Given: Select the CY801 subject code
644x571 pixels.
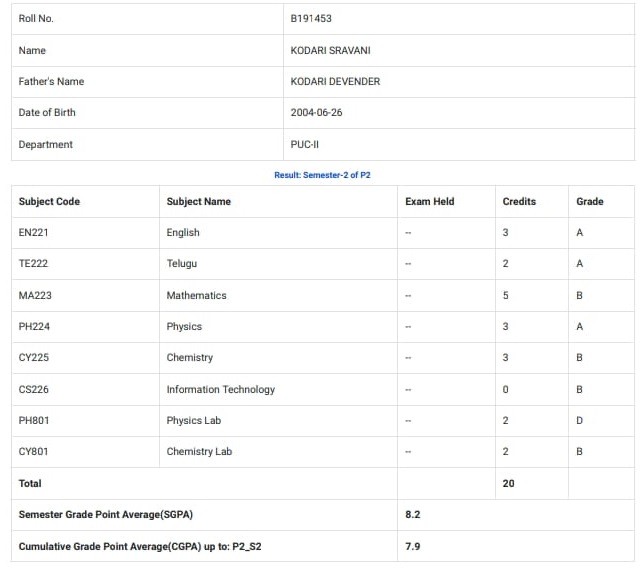Looking at the screenshot, I should coord(33,452).
